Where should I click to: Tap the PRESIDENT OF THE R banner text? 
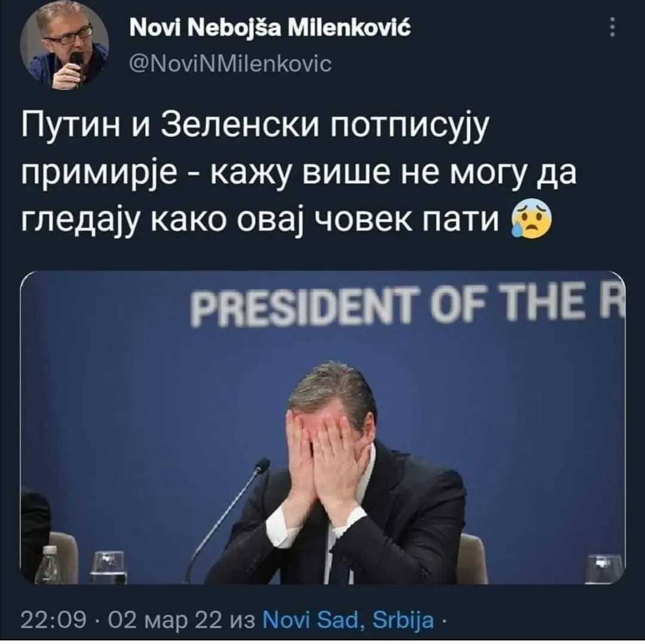(407, 305)
